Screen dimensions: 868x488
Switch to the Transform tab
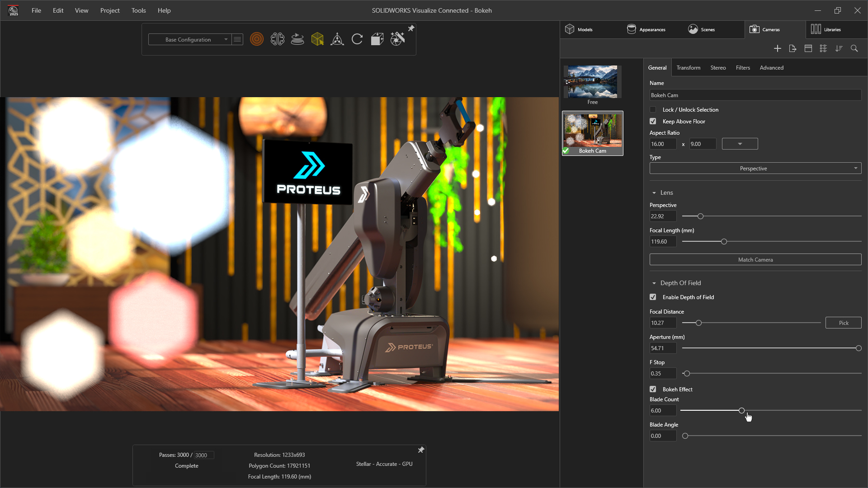[688, 68]
